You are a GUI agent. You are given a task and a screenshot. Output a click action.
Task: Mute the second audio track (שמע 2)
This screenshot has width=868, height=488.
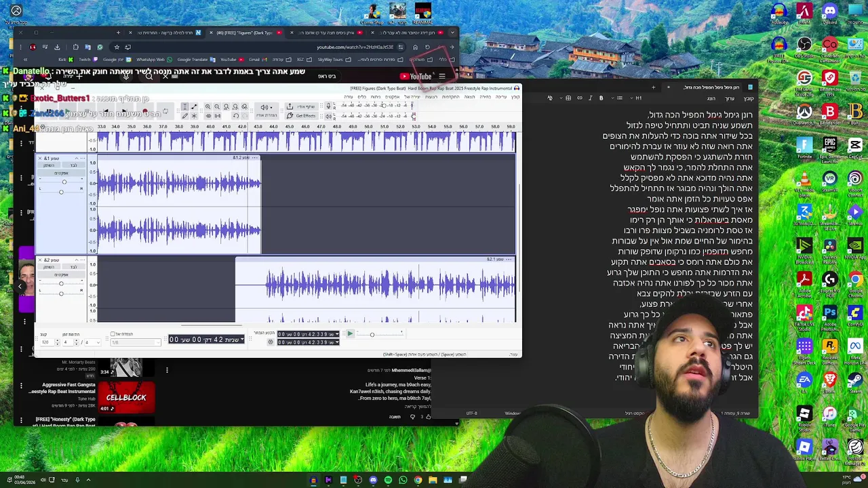tap(49, 267)
